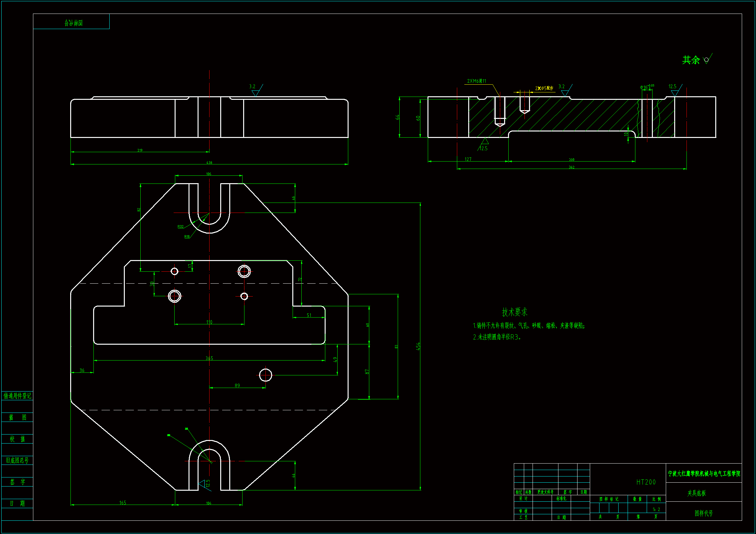
Task: Click the 其余 surface roughness symbol
Action: (x=707, y=59)
